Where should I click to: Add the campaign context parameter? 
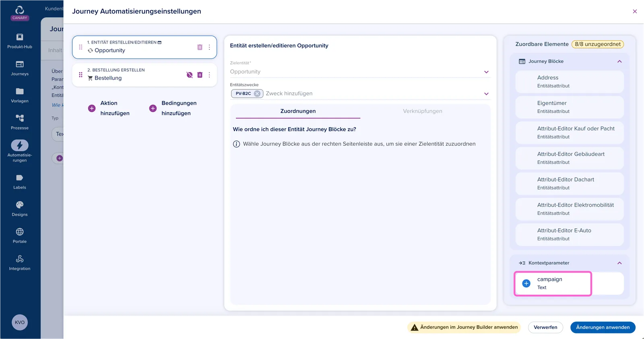pyautogui.click(x=526, y=283)
